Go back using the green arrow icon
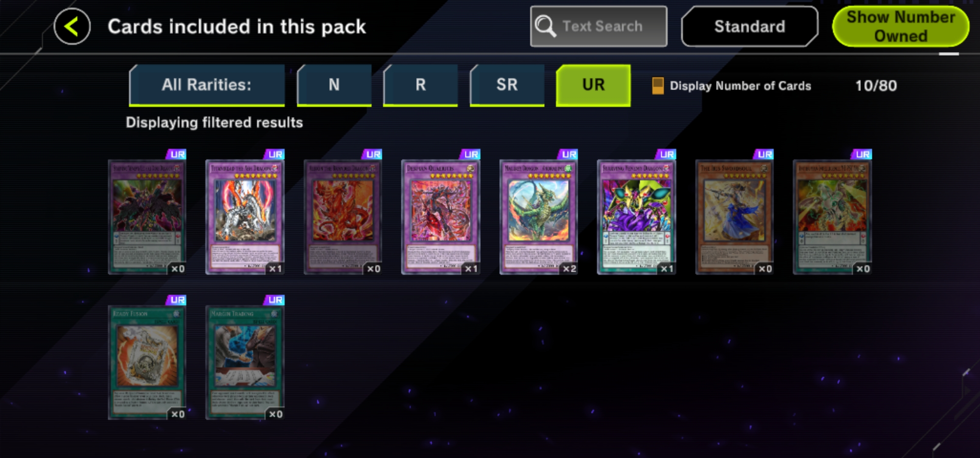 [72, 26]
